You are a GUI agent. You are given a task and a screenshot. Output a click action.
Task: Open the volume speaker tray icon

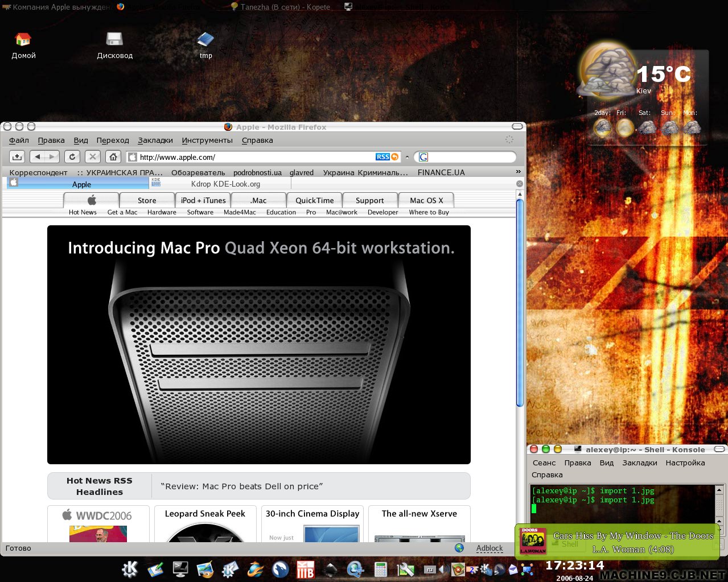[443, 569]
